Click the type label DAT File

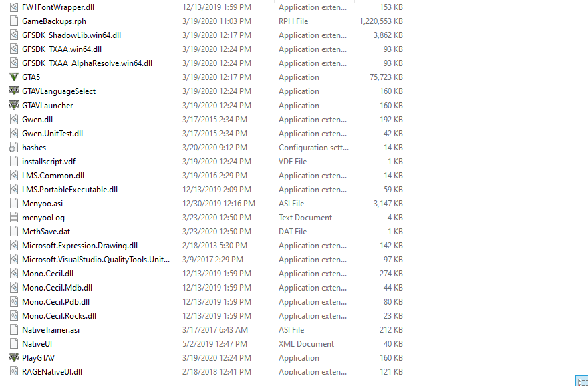point(293,232)
